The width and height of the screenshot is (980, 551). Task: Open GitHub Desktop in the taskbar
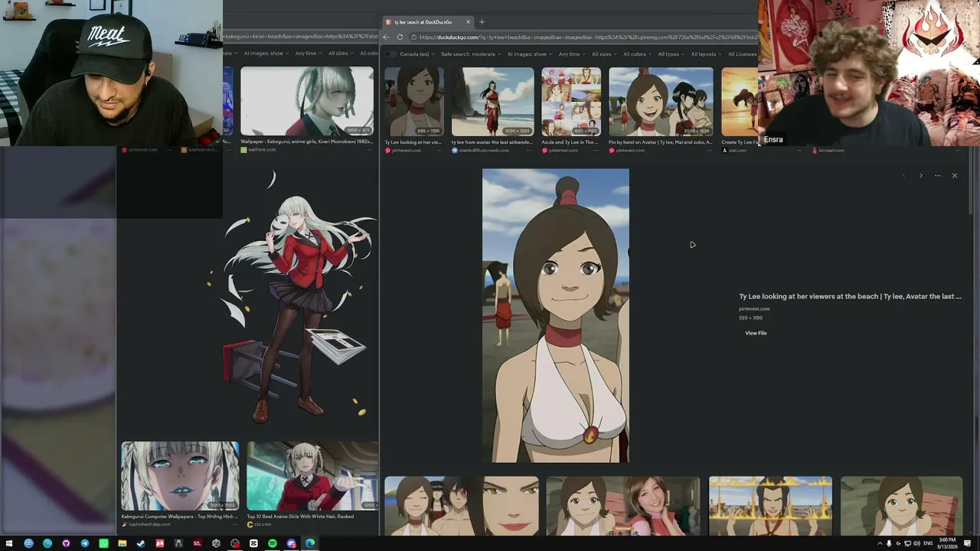tap(66, 543)
